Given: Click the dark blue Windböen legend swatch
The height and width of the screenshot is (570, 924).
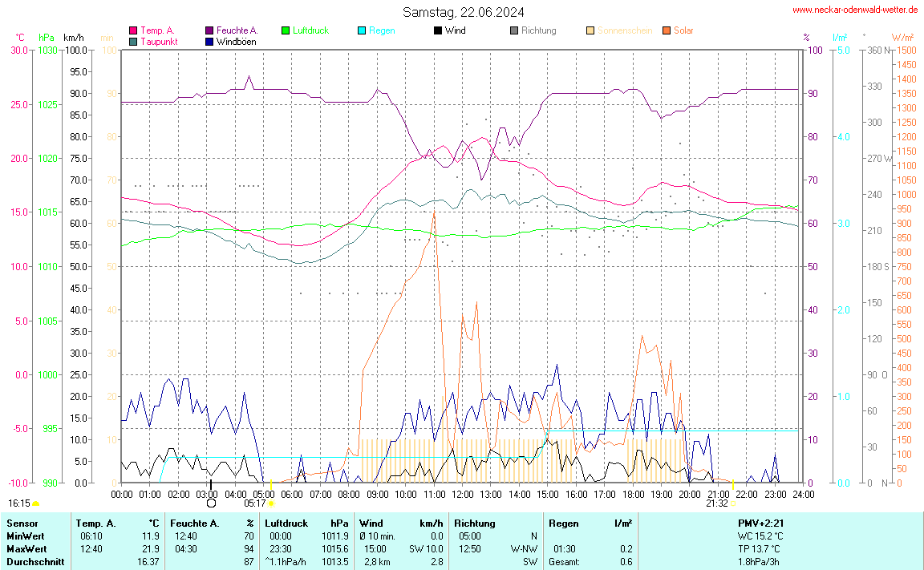Looking at the screenshot, I should pyautogui.click(x=209, y=42).
